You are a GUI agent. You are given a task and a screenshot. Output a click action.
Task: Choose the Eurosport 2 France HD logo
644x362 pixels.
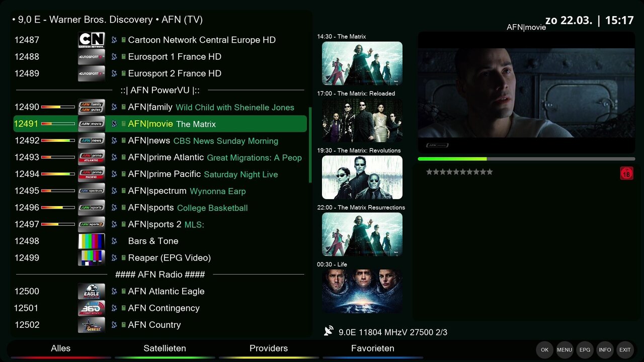click(x=92, y=73)
